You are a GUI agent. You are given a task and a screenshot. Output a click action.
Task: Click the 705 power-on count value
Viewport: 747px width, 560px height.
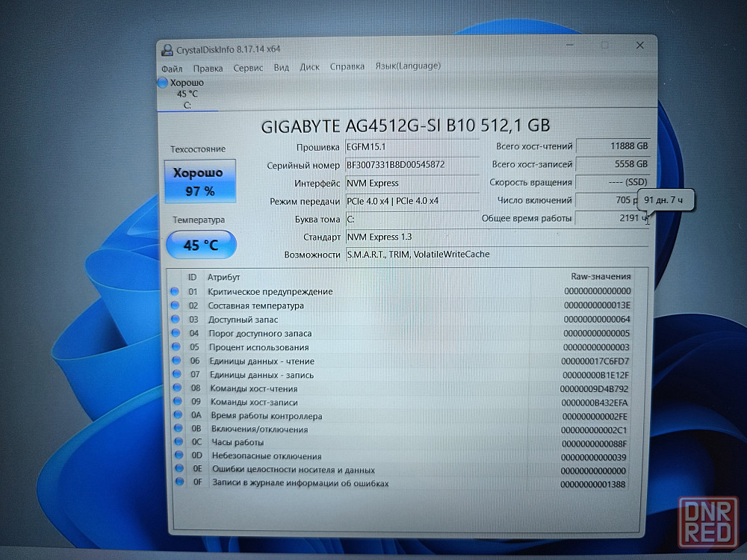pyautogui.click(x=607, y=200)
